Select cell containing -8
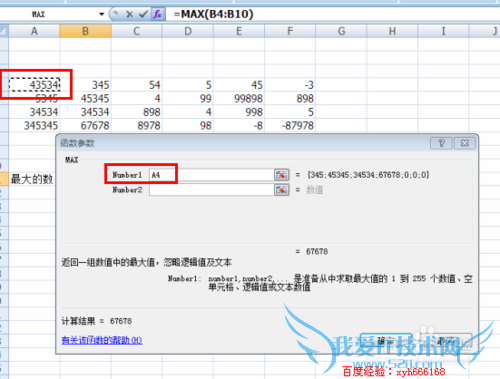500x379 pixels. tap(239, 126)
